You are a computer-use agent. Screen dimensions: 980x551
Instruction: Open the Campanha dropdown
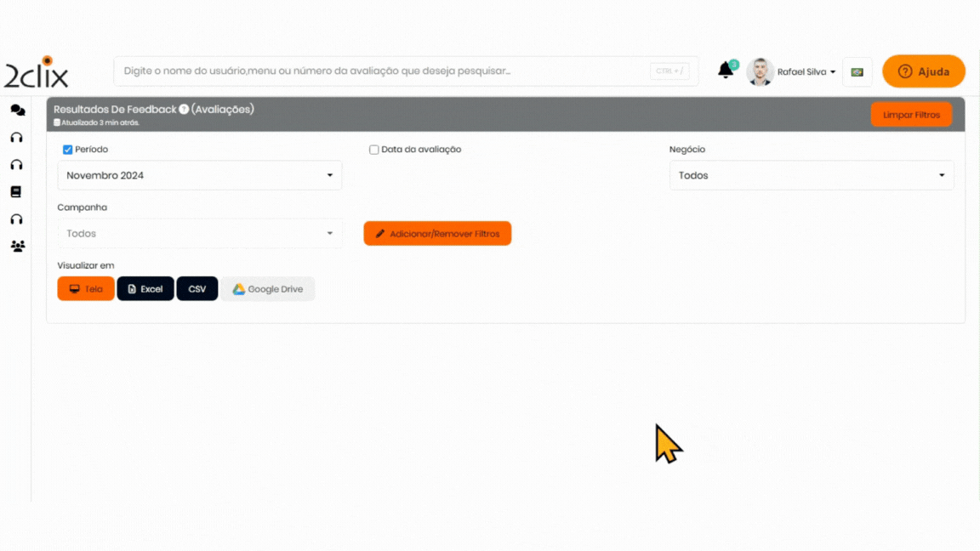click(199, 234)
